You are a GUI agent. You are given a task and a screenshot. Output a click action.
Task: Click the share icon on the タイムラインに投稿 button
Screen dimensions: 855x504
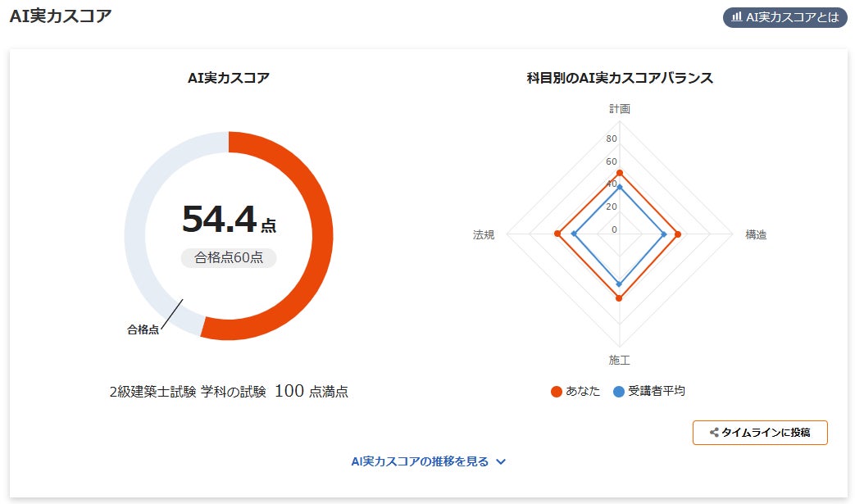tap(714, 433)
